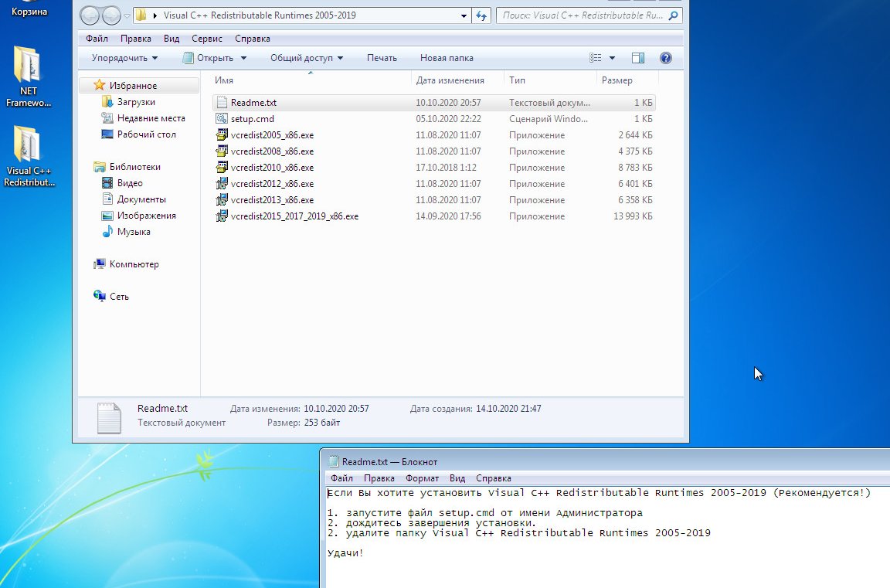Open the dropdown arrow next to Открыть
This screenshot has width=890, height=588.
tap(243, 58)
